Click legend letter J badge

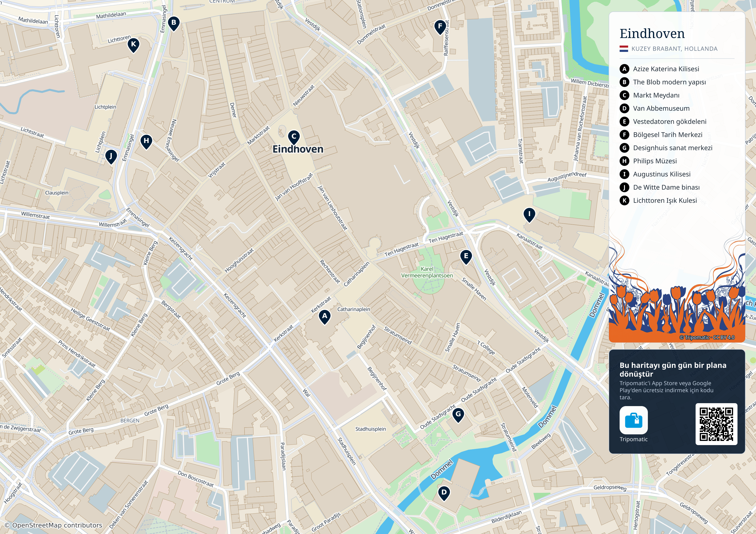pyautogui.click(x=624, y=187)
